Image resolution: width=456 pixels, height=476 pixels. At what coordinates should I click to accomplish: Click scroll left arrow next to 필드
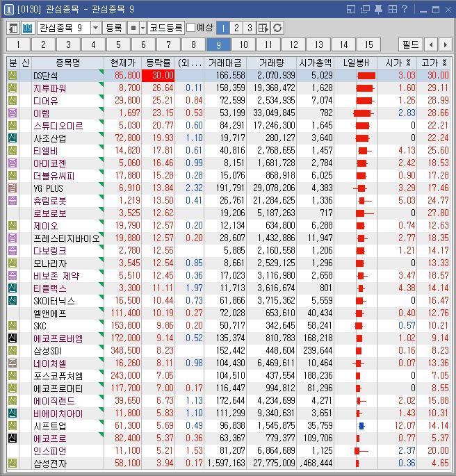[431, 44]
